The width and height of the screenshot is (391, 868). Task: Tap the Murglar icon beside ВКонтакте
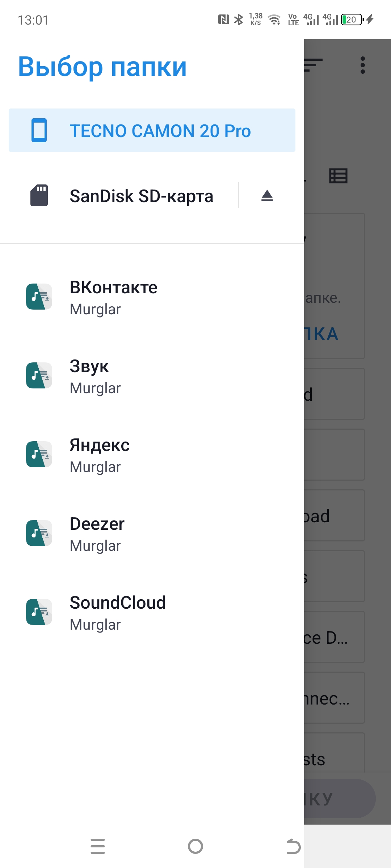pyautogui.click(x=39, y=297)
